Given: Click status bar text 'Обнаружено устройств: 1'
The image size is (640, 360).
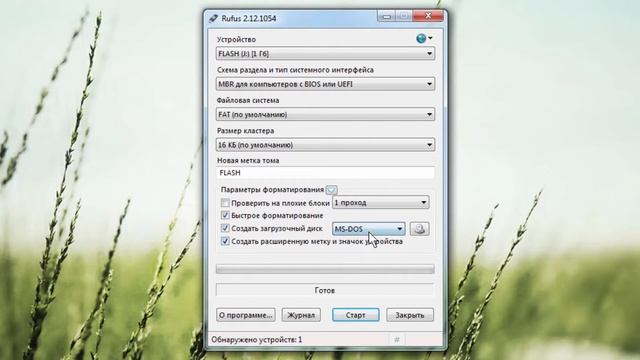Looking at the screenshot, I should click(257, 340).
